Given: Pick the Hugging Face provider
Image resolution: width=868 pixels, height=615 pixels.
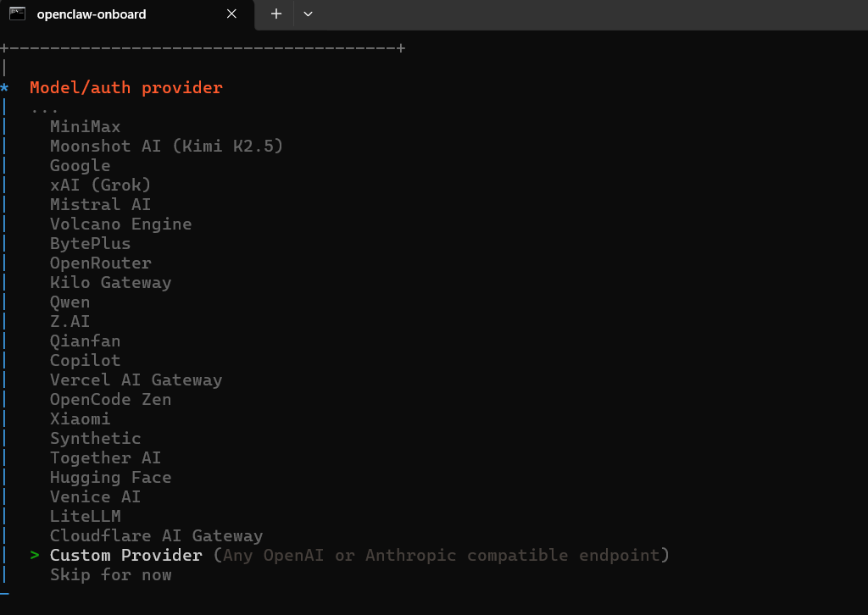Looking at the screenshot, I should point(111,477).
